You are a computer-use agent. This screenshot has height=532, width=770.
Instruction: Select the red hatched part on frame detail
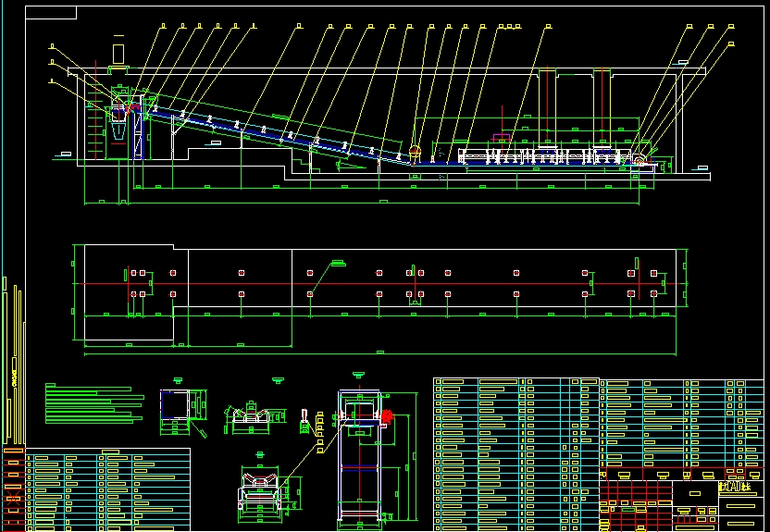387,416
